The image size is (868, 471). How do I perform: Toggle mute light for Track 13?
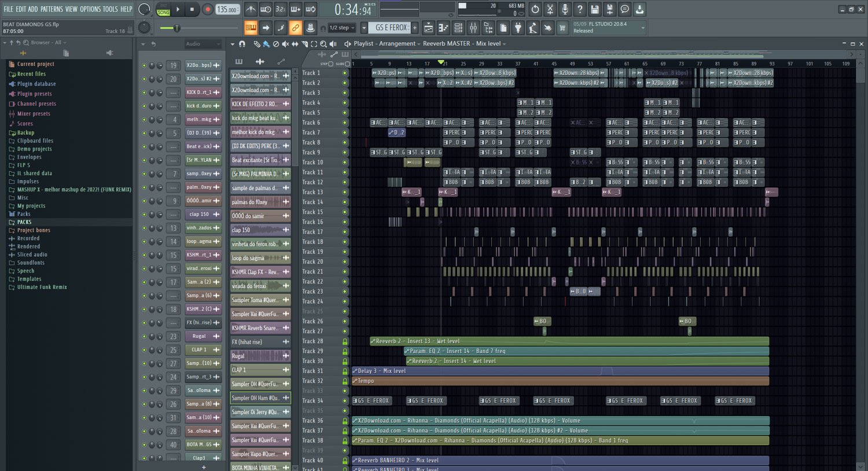[x=345, y=192]
